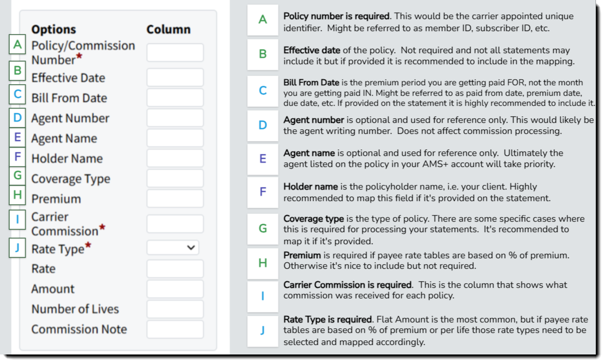Click the letter J marker beside Rate Type
This screenshot has width=604, height=364.
[x=18, y=248]
